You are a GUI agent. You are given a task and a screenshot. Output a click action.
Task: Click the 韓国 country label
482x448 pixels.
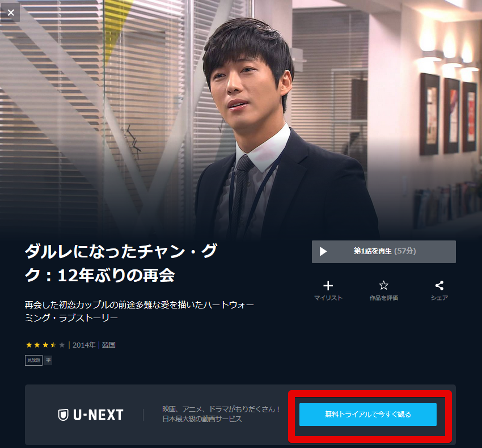(108, 345)
